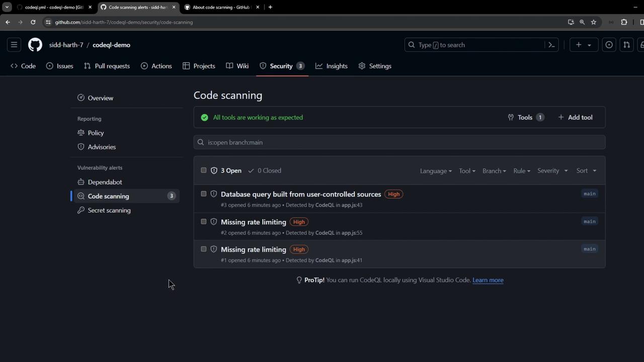
Task: Close the codeql.yml browser tab
Action: [x=90, y=7]
